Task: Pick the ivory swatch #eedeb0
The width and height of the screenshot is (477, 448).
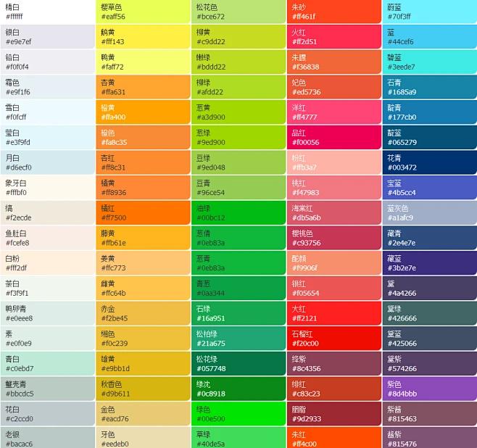Action: tap(143, 439)
